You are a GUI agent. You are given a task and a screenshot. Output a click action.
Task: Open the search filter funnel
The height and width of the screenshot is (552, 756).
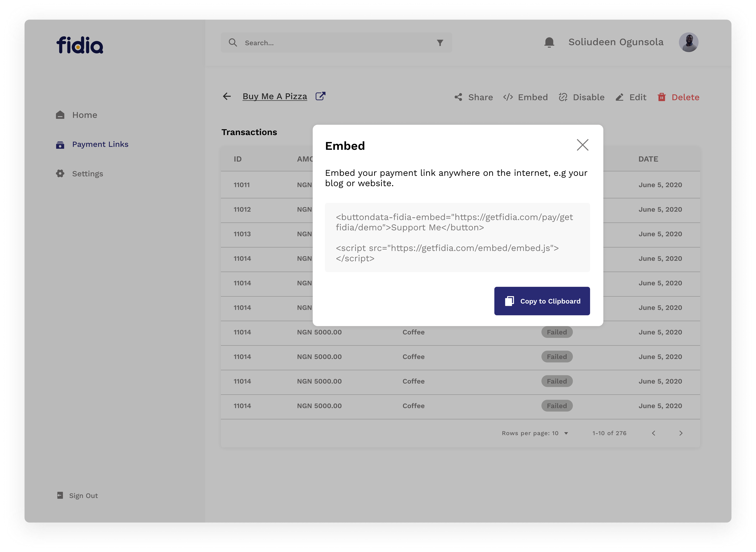[440, 43]
